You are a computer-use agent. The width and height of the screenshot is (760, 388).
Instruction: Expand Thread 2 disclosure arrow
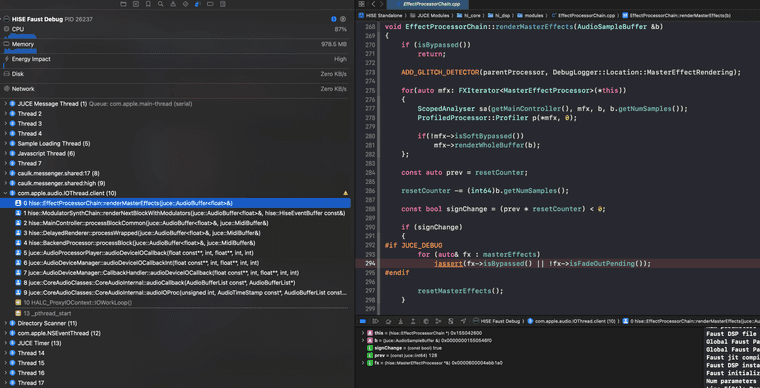[6, 114]
